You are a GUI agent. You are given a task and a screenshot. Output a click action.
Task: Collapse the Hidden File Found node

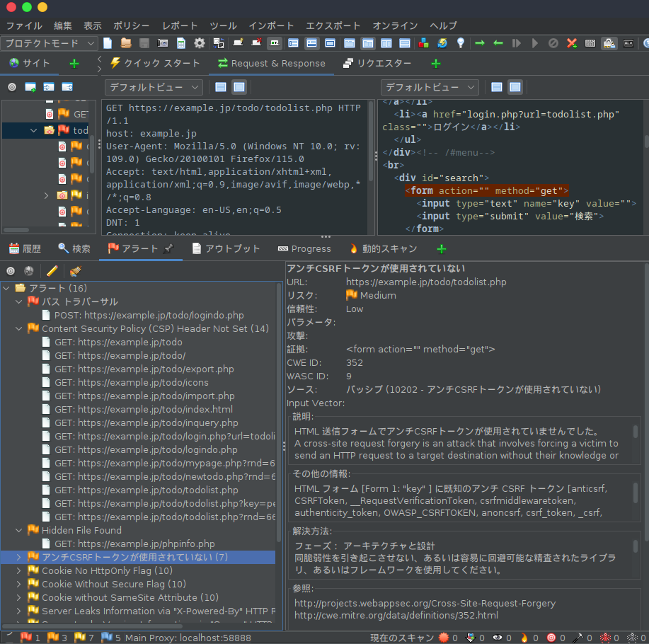18,530
